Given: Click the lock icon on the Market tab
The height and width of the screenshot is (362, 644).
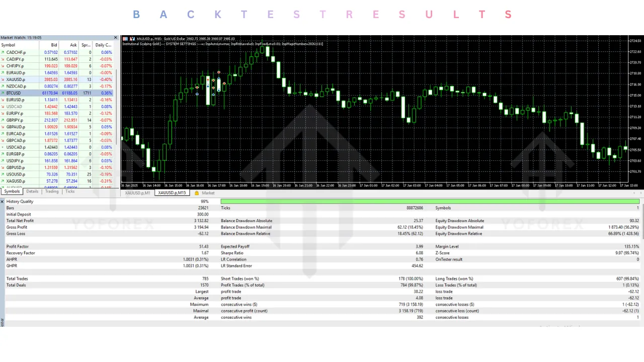Looking at the screenshot, I should coord(197,193).
